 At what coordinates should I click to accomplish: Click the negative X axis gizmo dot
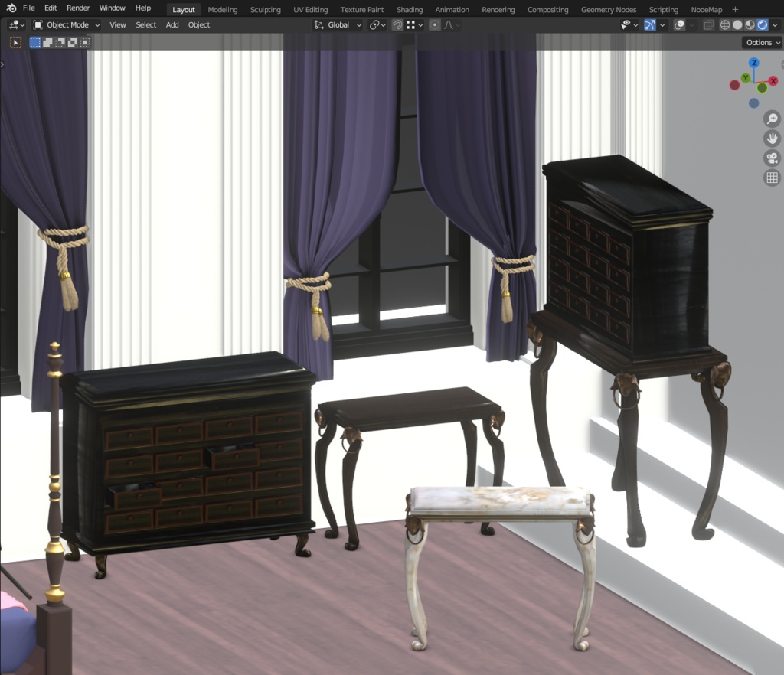[734, 86]
